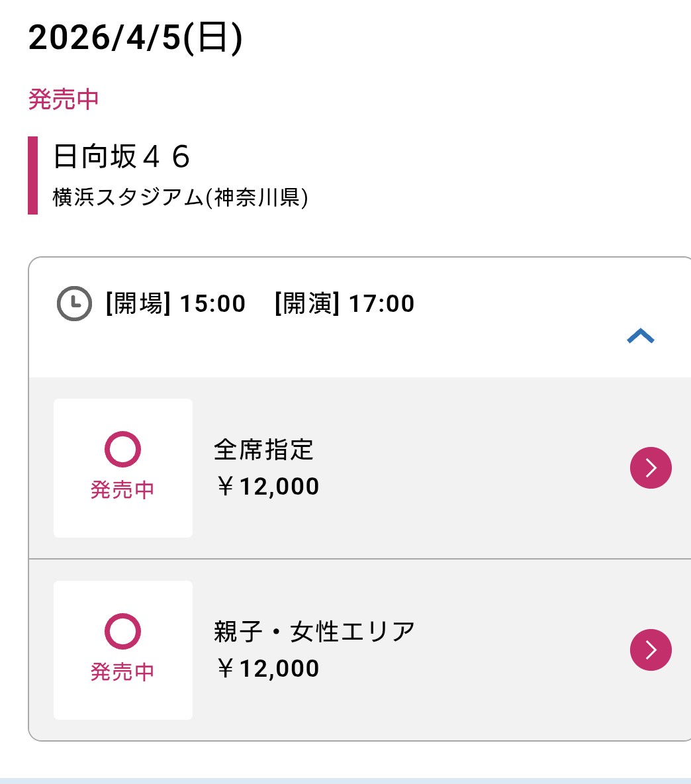This screenshot has height=784, width=691.
Task: Click the ¥12,000 price under 全席指定
Action: click(267, 487)
